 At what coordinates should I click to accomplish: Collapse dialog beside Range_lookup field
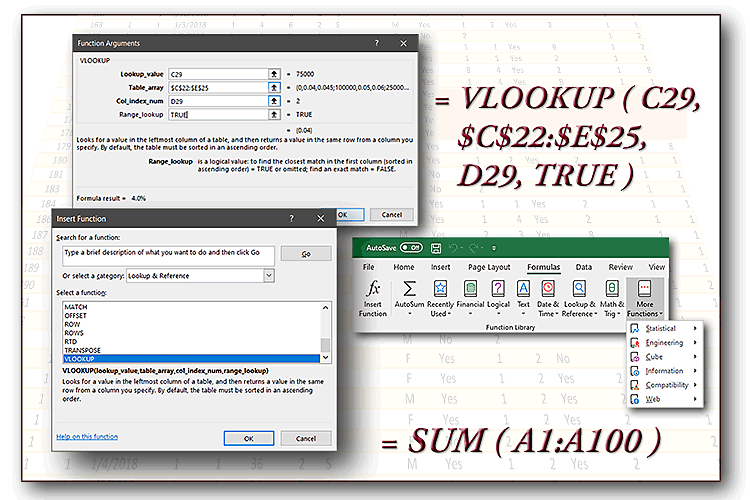pos(274,114)
